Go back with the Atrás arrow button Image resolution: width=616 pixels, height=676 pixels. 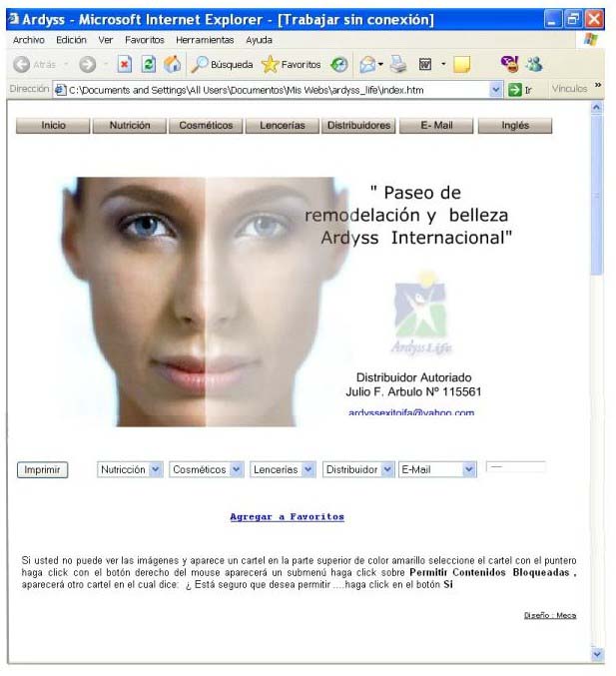(35, 65)
